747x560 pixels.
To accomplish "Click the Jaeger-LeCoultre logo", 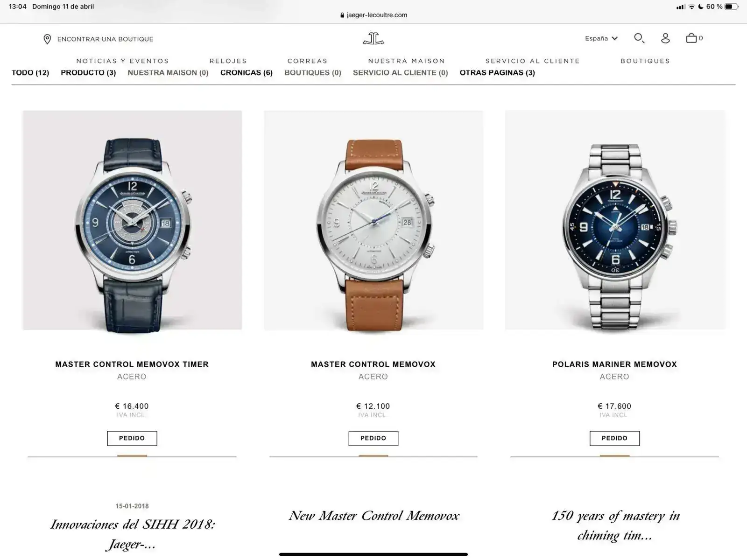I will tap(373, 38).
